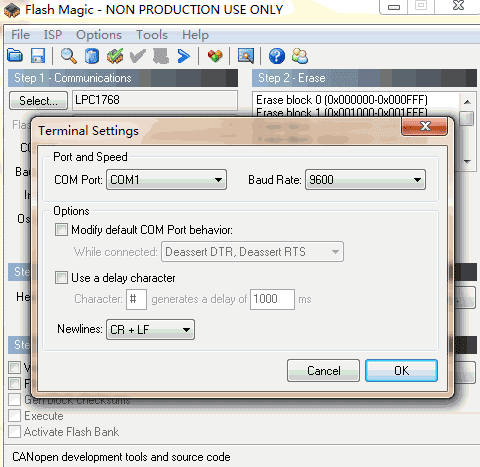Viewport: 480px width, 467px height.
Task: Click the Open file folder icon
Action: pyautogui.click(x=15, y=55)
